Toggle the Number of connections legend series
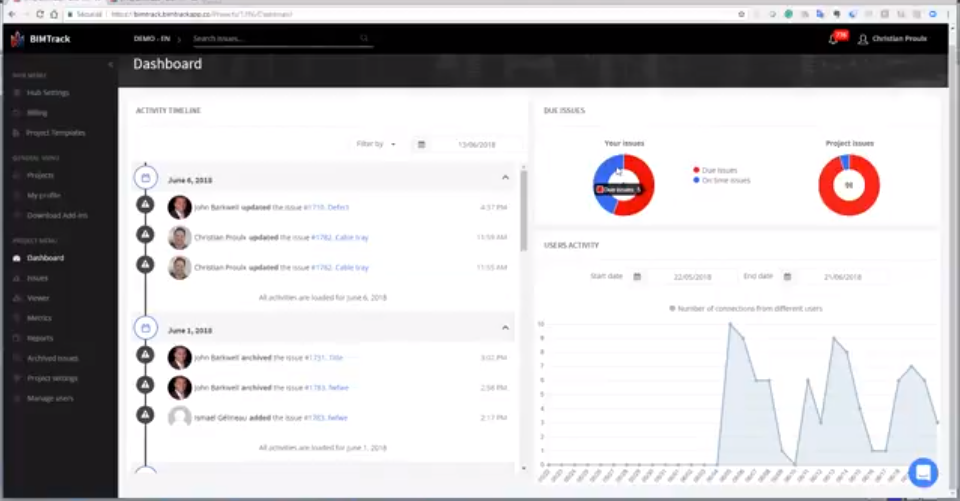Image resolution: width=960 pixels, height=501 pixels. coord(745,308)
